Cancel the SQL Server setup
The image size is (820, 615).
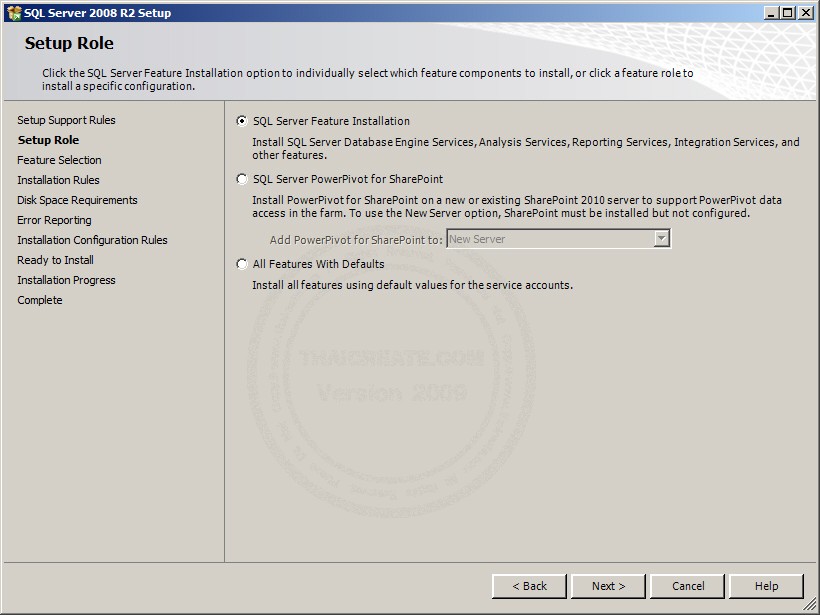pyautogui.click(x=688, y=586)
